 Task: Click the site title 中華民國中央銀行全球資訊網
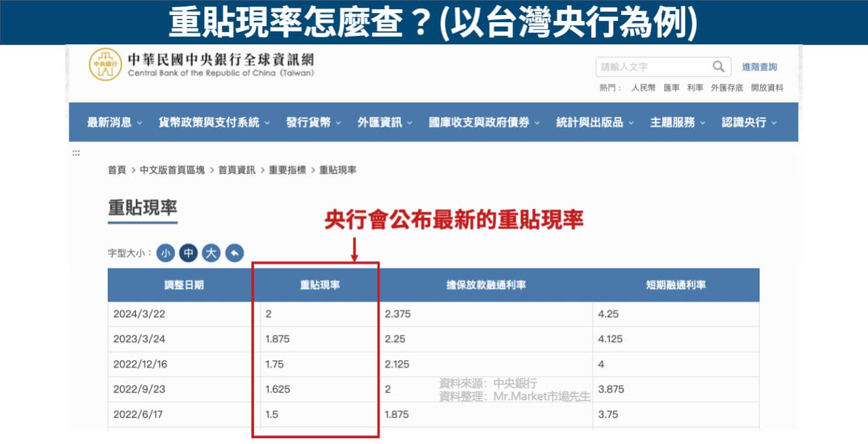coord(221,59)
